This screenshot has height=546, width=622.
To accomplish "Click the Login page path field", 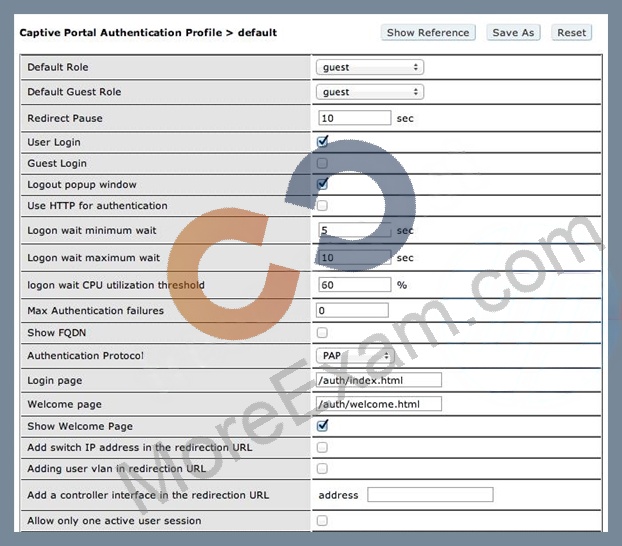I will click(379, 380).
